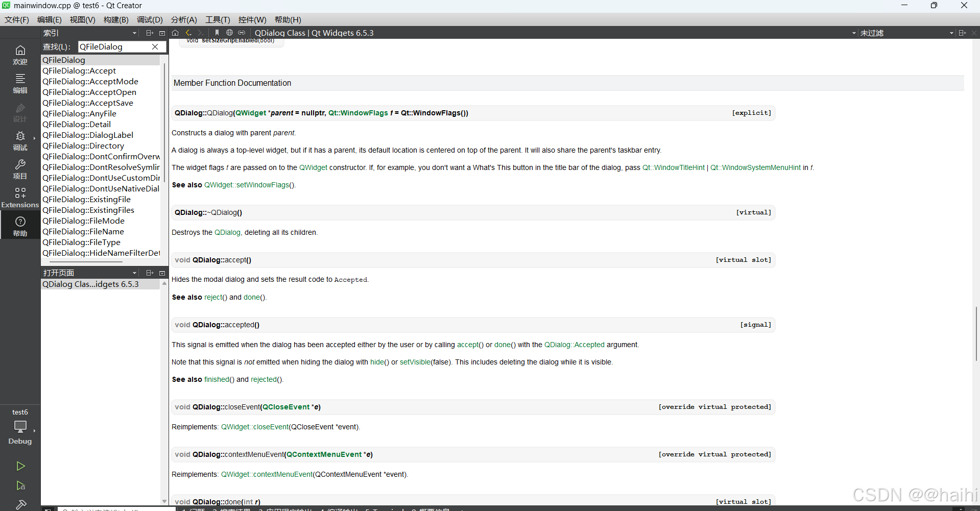Start debugging with bug-play icon

20,485
